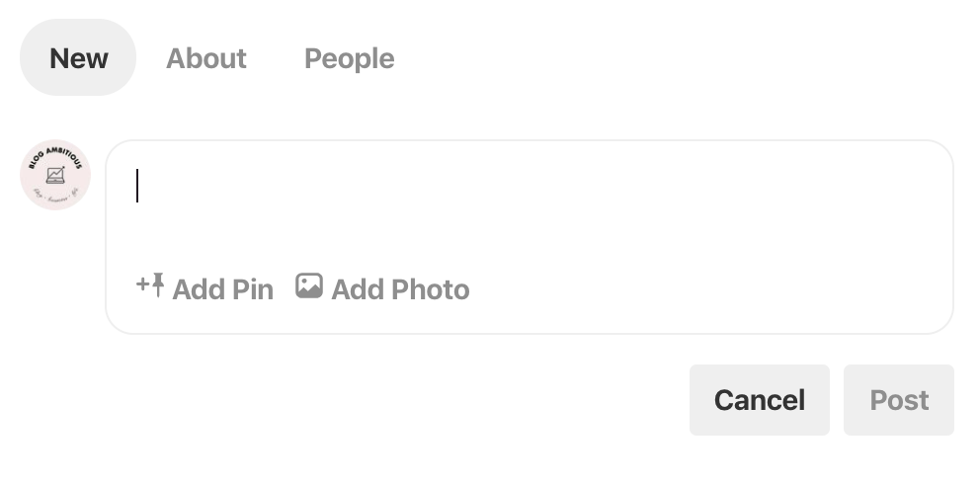Click the pushpin icon for Add Pin
Screen dimensions: 980x484
(x=157, y=284)
